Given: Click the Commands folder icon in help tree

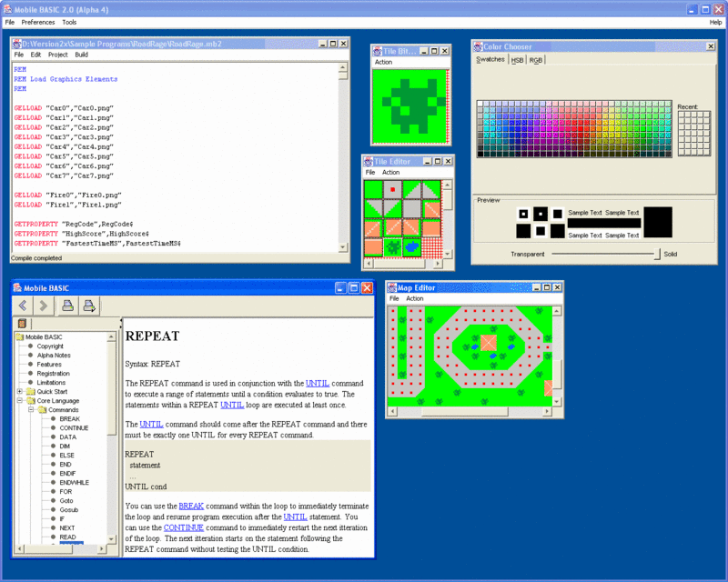Looking at the screenshot, I should pyautogui.click(x=42, y=409).
